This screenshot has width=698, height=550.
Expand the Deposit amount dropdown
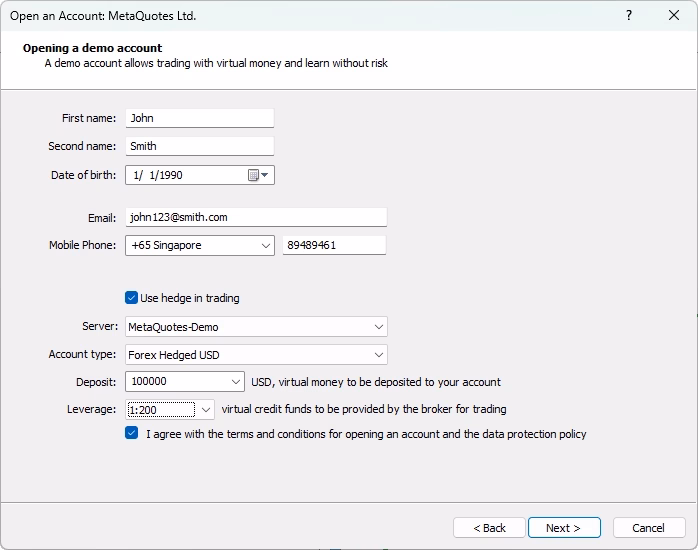(235, 382)
